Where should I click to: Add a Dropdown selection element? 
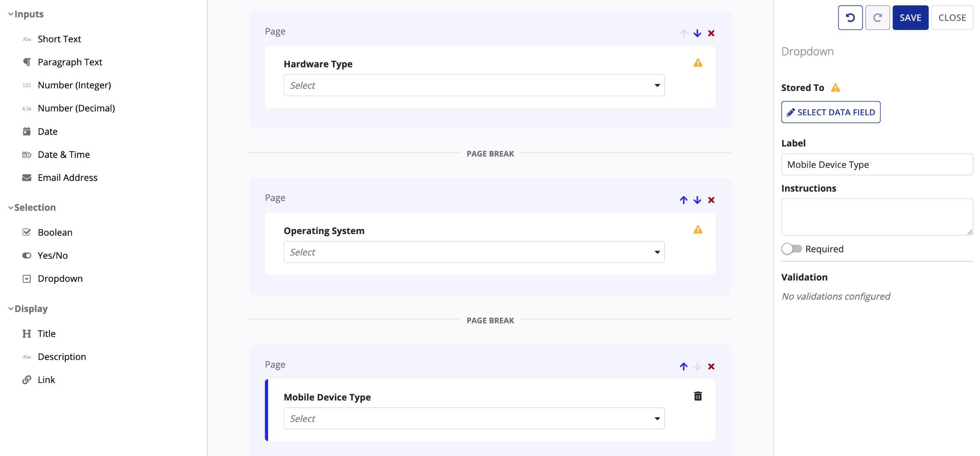click(x=52, y=278)
